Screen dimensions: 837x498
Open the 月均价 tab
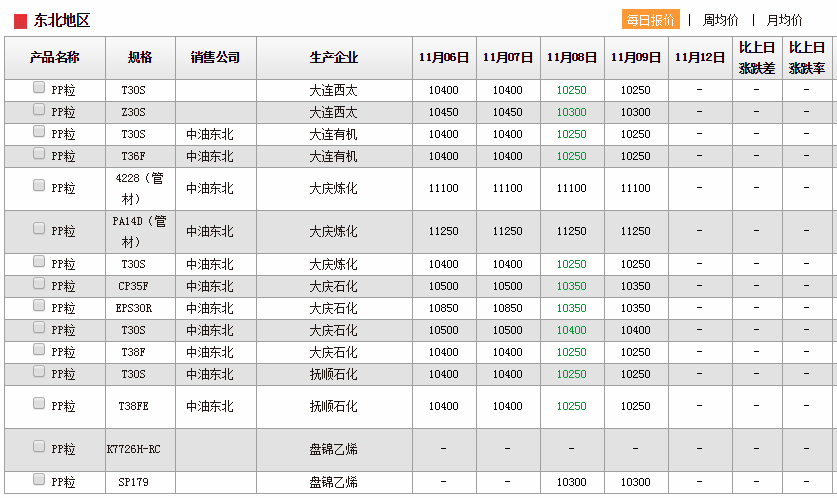[784, 20]
